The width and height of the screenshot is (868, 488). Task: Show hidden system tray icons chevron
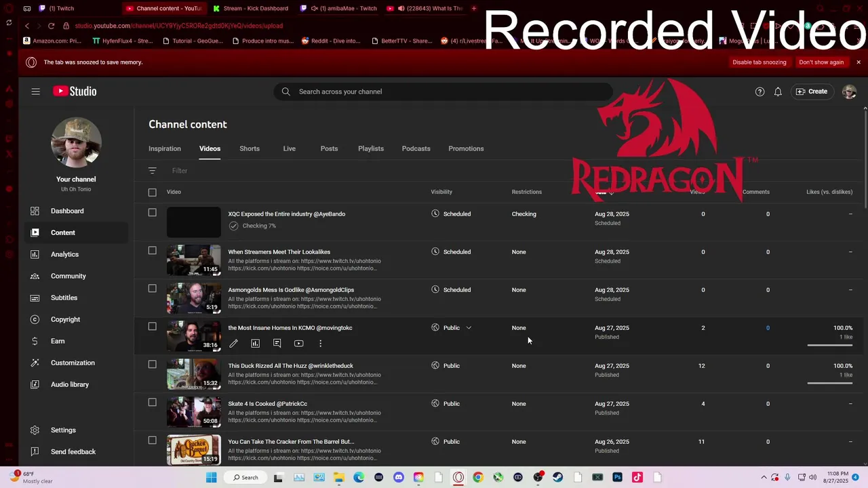(764, 477)
